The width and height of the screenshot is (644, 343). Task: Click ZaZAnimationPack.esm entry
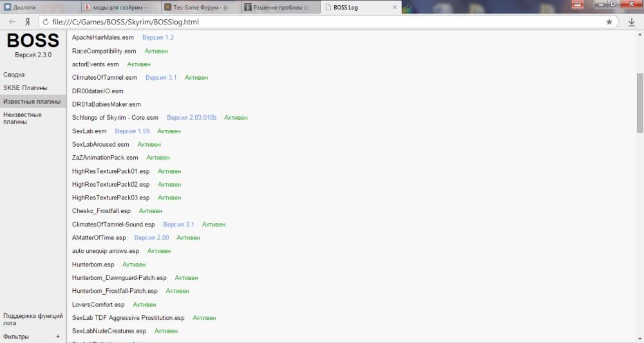click(x=105, y=158)
